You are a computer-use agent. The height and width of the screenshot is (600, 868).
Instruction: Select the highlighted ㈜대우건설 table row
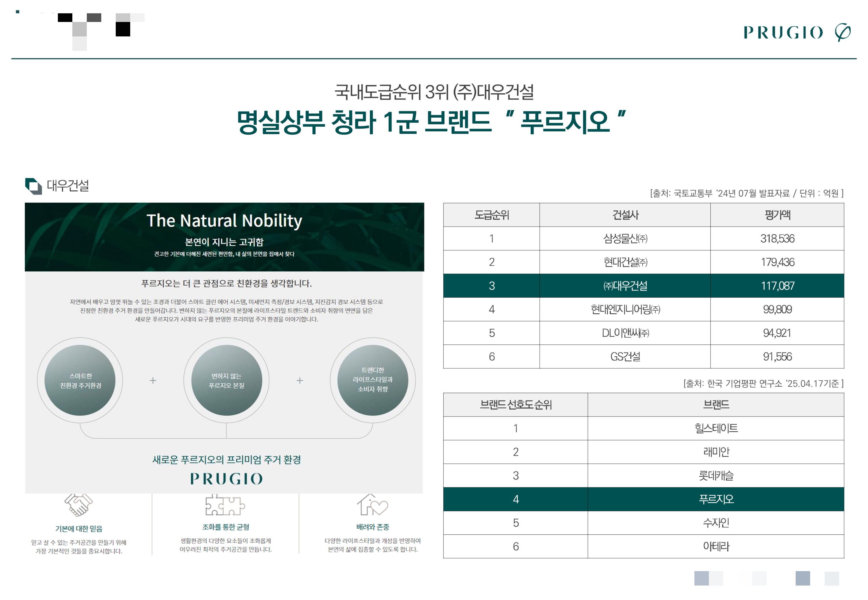[x=625, y=286]
